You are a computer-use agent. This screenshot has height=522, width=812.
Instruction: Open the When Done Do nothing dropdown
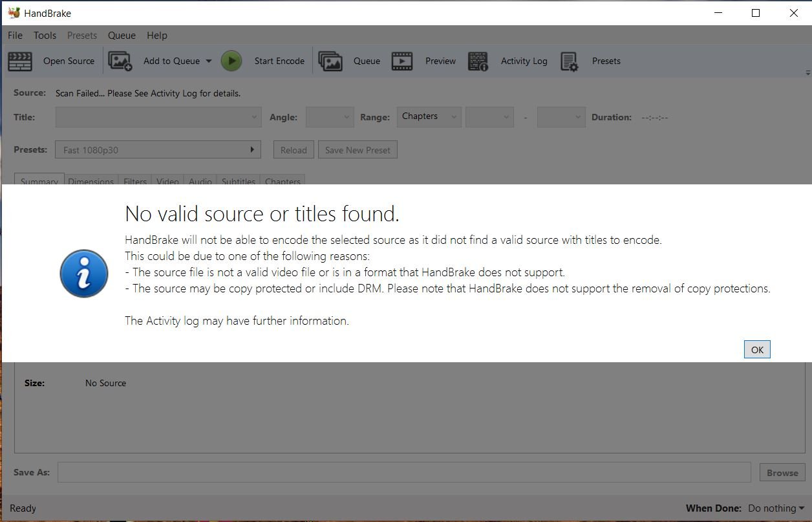(776, 508)
